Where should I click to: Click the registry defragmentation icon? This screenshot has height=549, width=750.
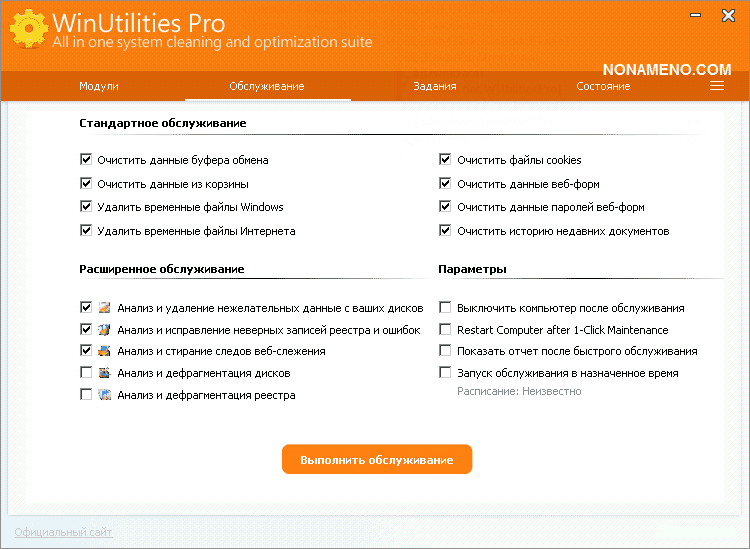[105, 395]
